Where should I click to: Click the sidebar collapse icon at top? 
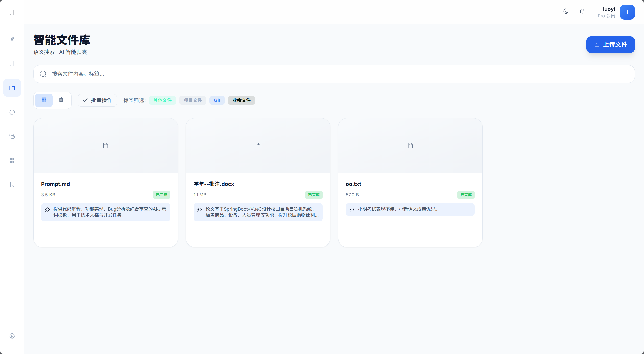pos(12,13)
